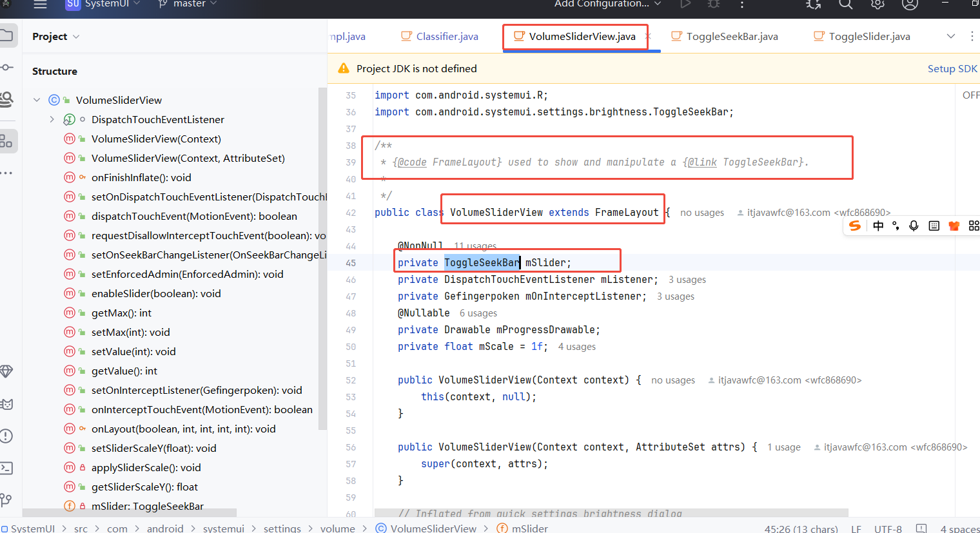The width and height of the screenshot is (980, 533).
Task: Click the IME microphone voice input icon
Action: pos(914,226)
